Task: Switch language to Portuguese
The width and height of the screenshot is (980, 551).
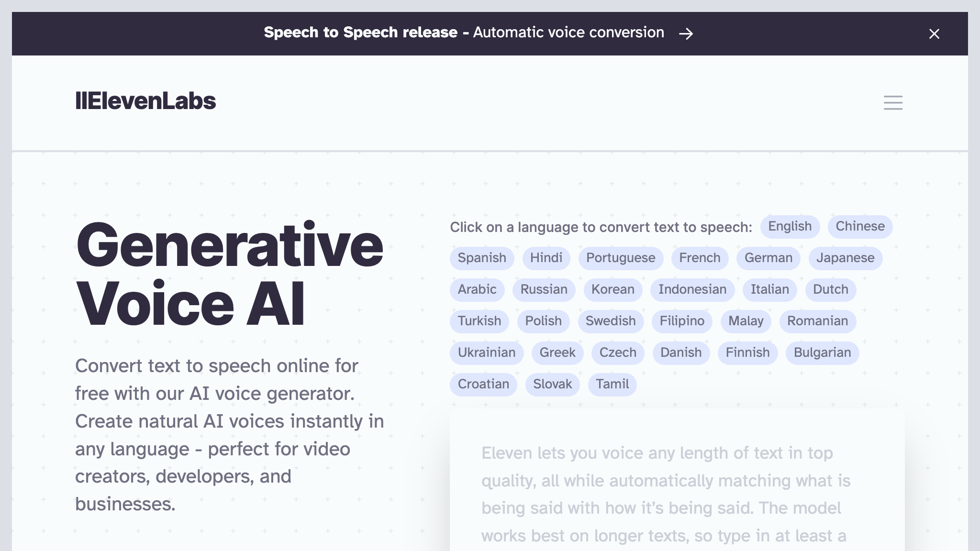Action: pos(621,258)
